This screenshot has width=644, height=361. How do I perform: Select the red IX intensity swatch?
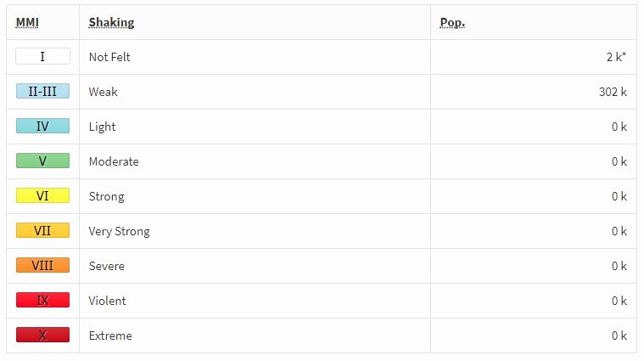(x=42, y=300)
